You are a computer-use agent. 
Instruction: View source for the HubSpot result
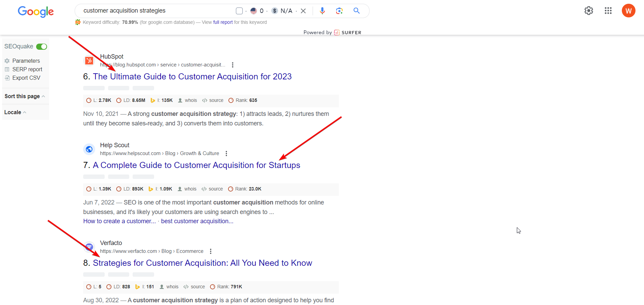(x=213, y=100)
